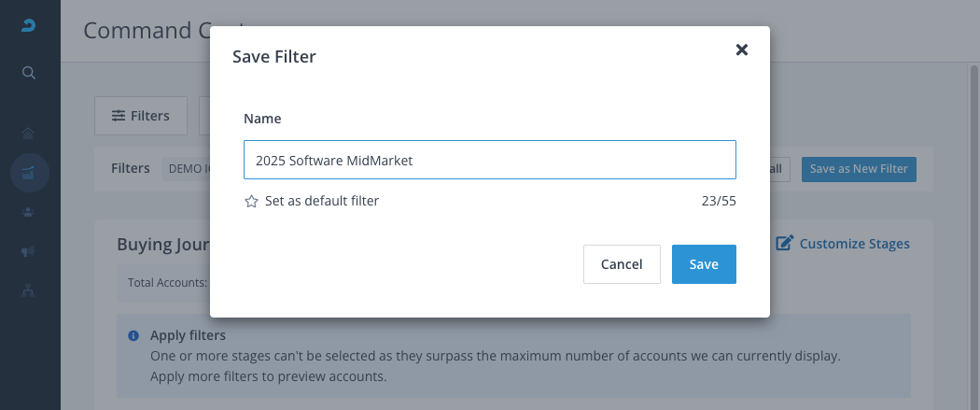
Task: Select the DEMO filter chip in the Filters bar
Action: point(187,169)
